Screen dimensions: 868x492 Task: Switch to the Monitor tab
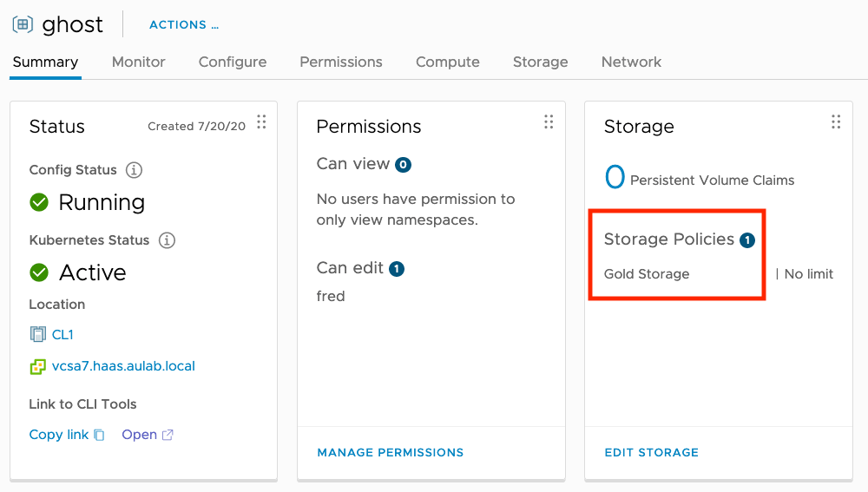tap(138, 62)
